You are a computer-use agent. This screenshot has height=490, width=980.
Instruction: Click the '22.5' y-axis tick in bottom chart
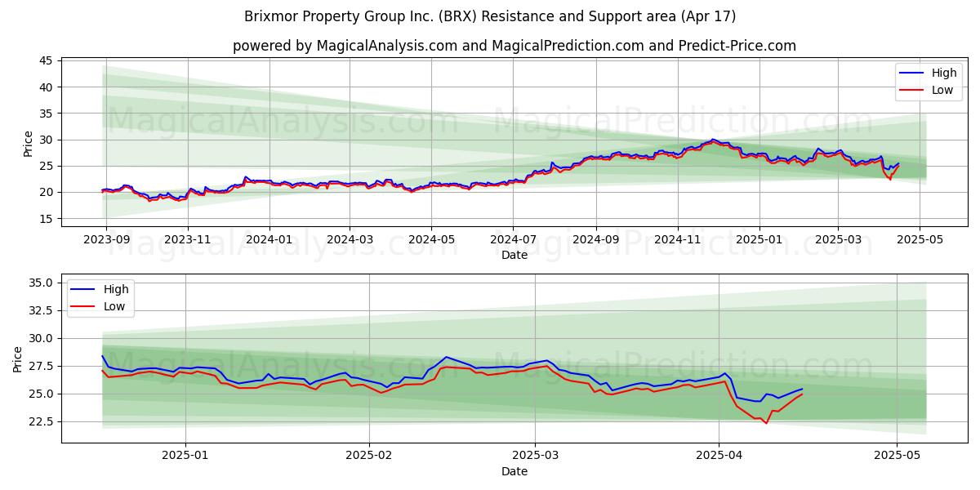coord(40,421)
